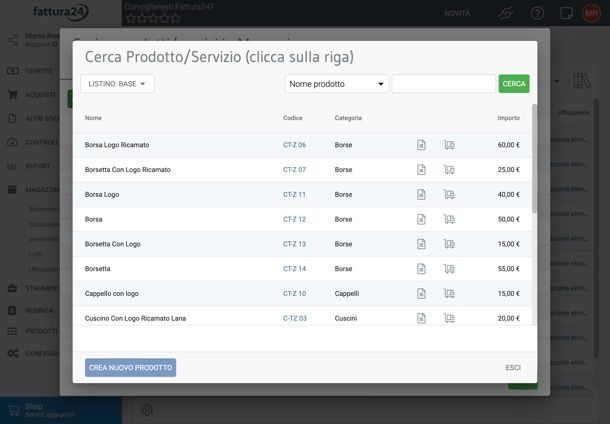Click the Cappelli category cell

(x=347, y=294)
